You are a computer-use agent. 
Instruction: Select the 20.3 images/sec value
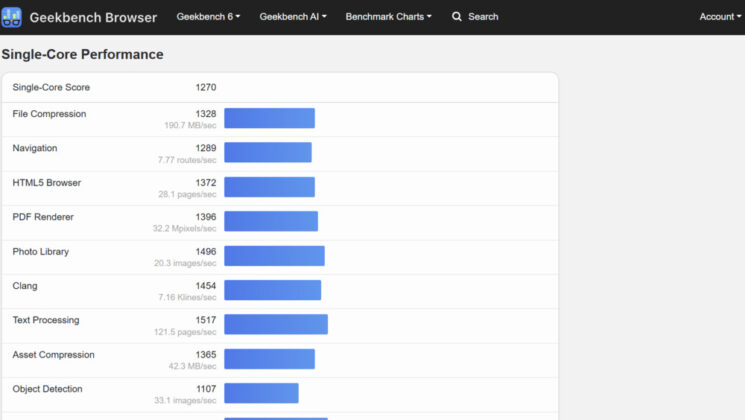click(x=185, y=263)
